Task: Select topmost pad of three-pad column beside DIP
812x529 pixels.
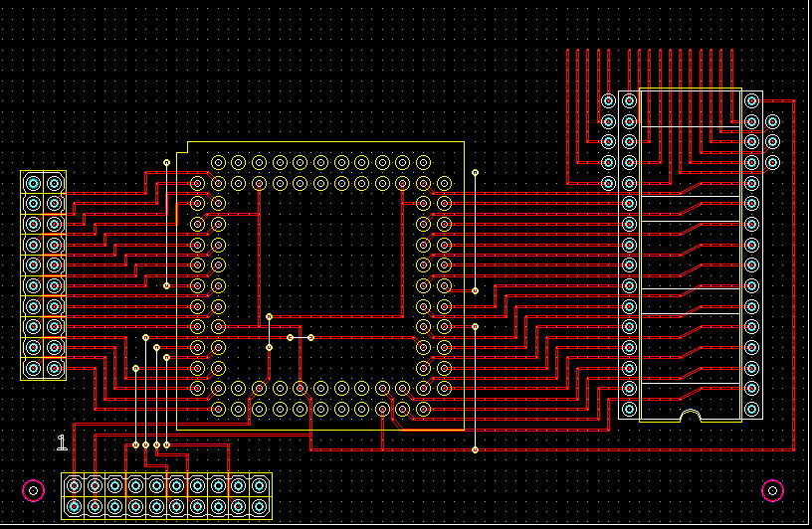Action: click(772, 121)
